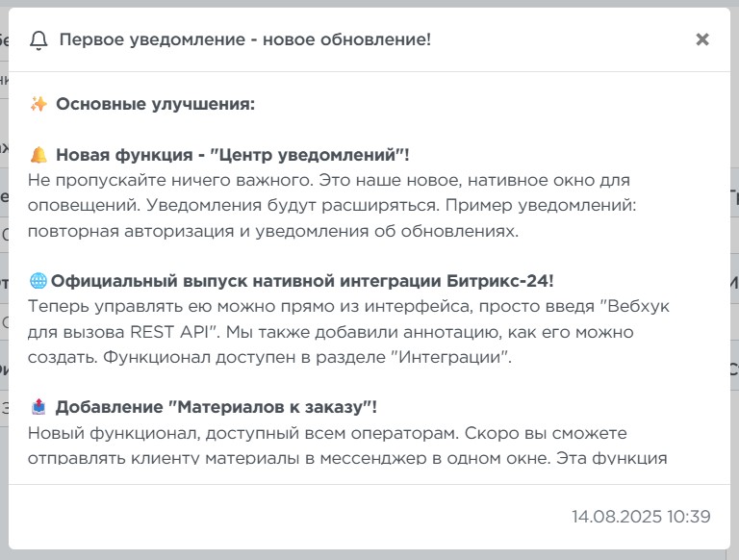This screenshot has width=739, height=560.
Task: Click the title "Первое уведомление - новое обновление!"
Action: pyautogui.click(x=244, y=39)
